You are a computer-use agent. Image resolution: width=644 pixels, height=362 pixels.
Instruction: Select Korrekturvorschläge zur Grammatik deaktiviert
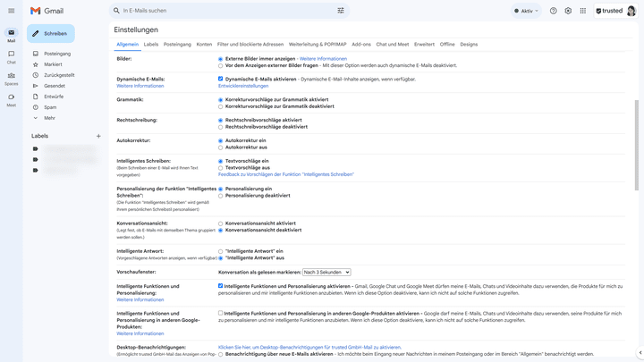[x=221, y=106]
